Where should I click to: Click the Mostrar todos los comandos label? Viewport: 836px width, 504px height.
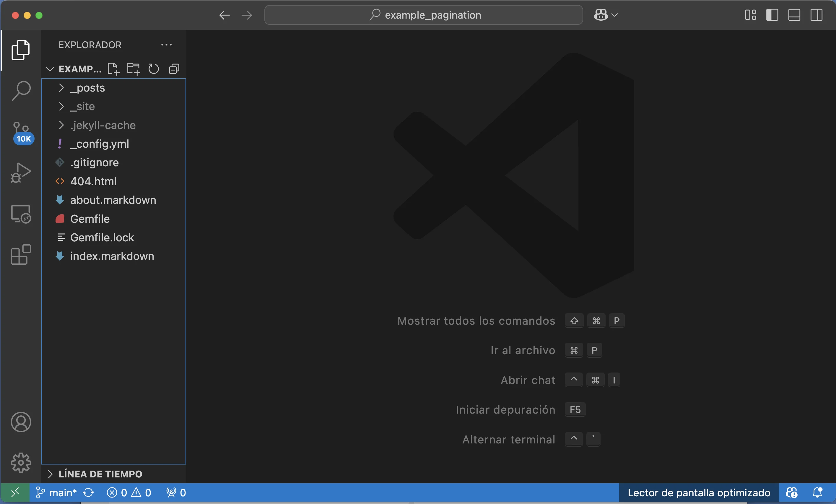pyautogui.click(x=476, y=321)
